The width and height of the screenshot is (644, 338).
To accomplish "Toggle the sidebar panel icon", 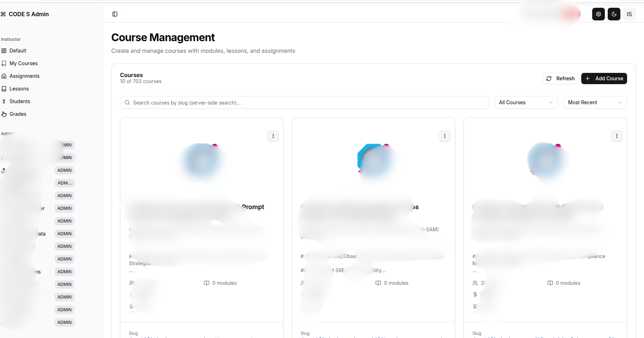I will pyautogui.click(x=115, y=14).
